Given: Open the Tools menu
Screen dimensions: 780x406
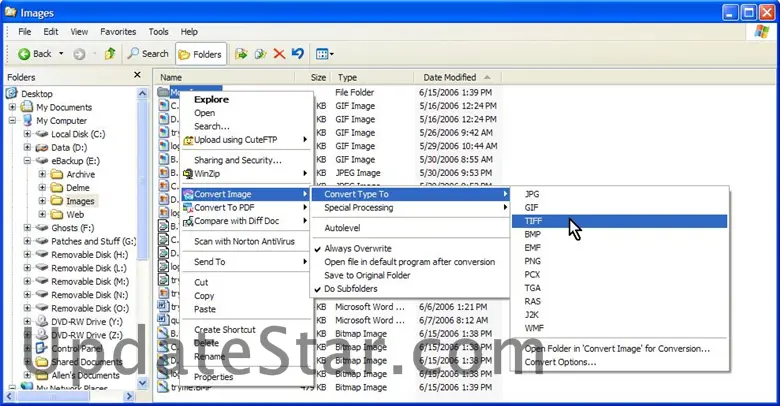Looking at the screenshot, I should (x=158, y=32).
